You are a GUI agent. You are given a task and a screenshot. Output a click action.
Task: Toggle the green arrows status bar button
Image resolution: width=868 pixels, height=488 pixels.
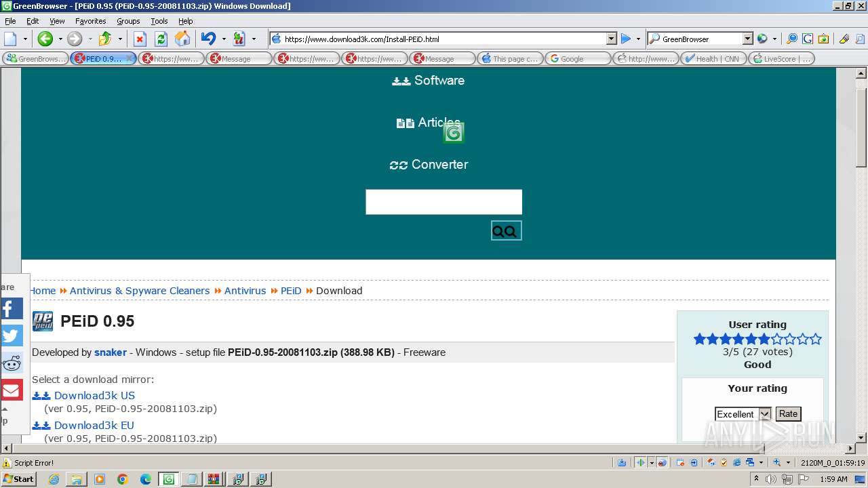640,462
